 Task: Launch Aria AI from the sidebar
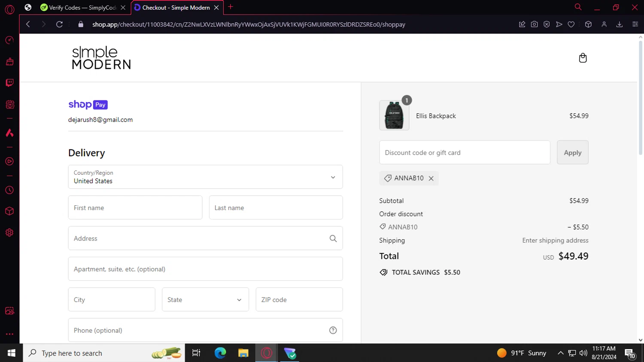[x=9, y=133]
